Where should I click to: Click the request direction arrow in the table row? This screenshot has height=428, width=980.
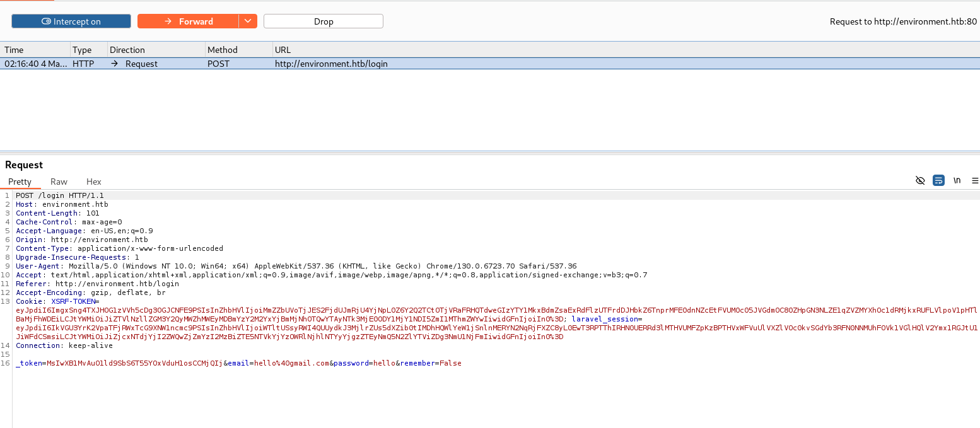(x=115, y=64)
